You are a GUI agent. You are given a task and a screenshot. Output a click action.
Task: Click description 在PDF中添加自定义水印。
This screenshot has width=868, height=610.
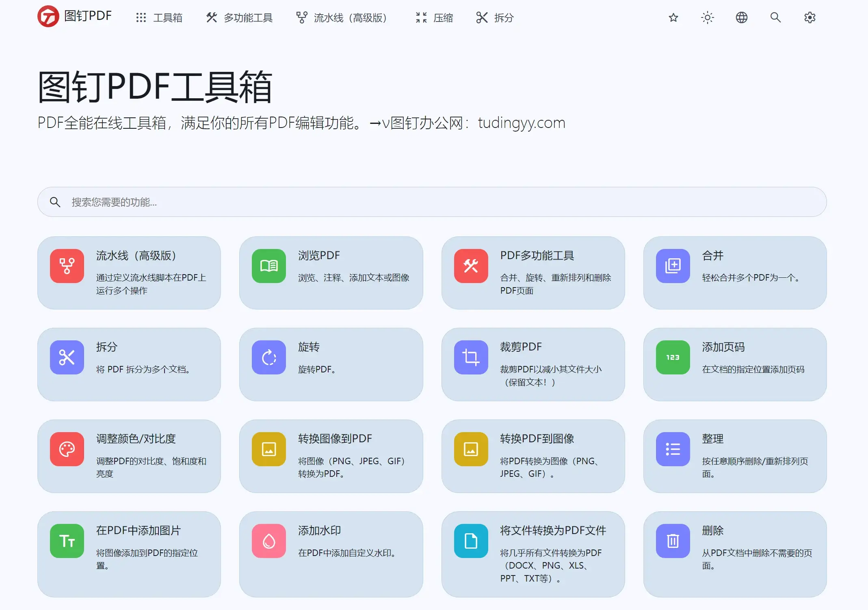click(347, 553)
